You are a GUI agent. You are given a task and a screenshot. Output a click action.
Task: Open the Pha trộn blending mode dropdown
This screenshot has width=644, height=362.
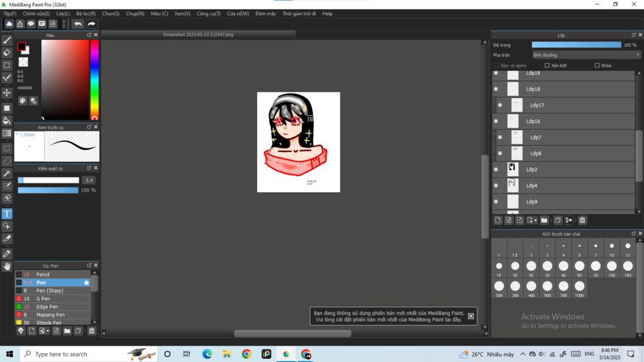coord(586,55)
